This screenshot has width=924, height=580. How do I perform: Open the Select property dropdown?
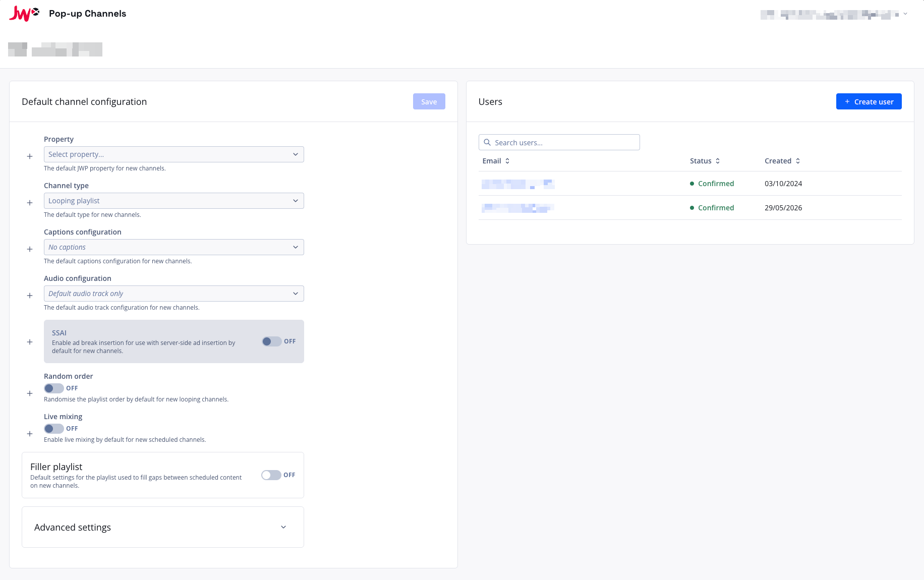tap(174, 154)
